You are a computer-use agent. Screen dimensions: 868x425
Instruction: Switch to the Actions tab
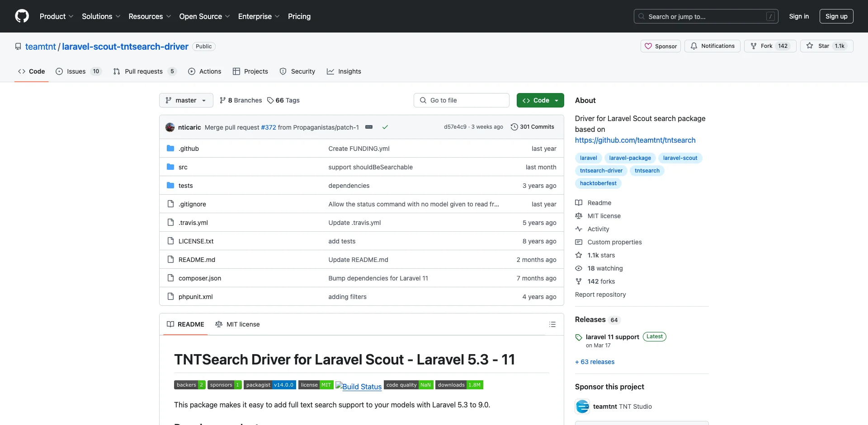click(x=205, y=71)
